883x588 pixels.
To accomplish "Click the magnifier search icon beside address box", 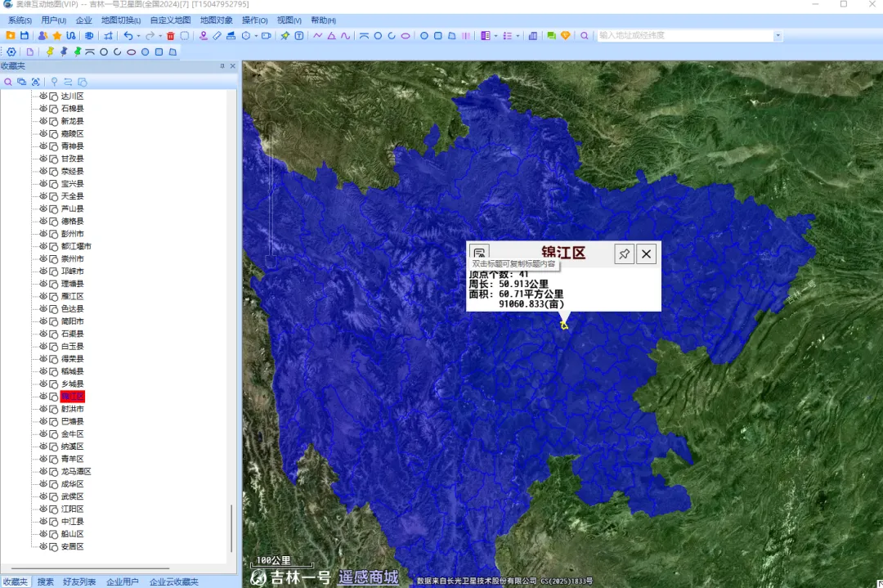I will 585,35.
